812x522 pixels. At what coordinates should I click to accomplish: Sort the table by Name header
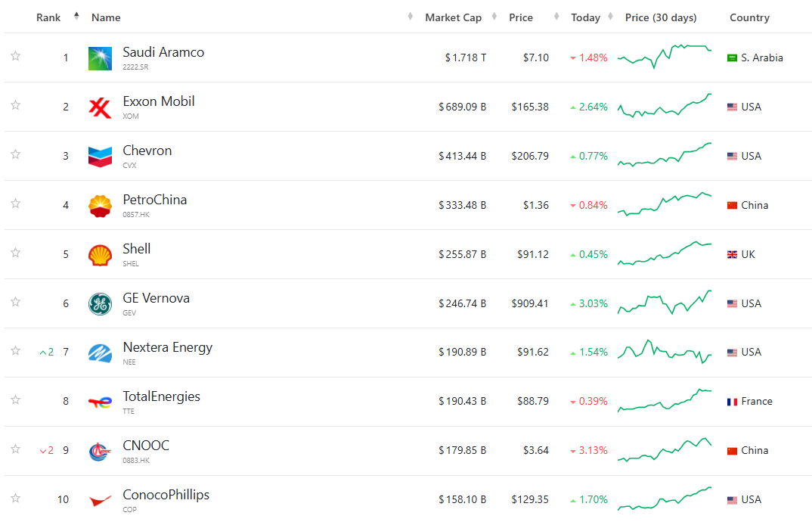(x=106, y=17)
